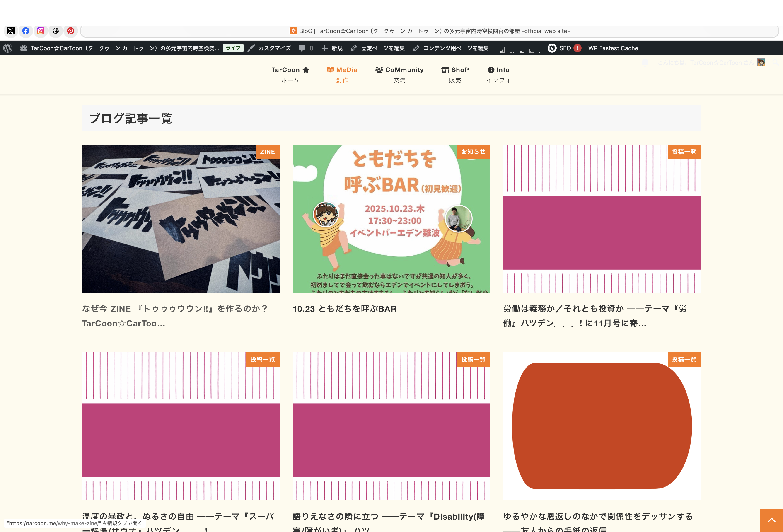Viewport: 783px width, 532px height.
Task: Open the 10.23 ともだちを呼ぶBAR article title
Action: [344, 309]
